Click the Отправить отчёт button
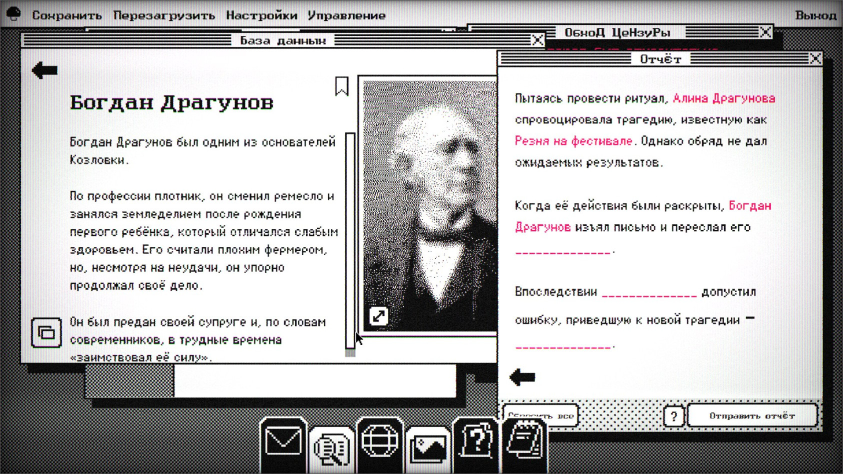The image size is (843, 474). [x=751, y=415]
